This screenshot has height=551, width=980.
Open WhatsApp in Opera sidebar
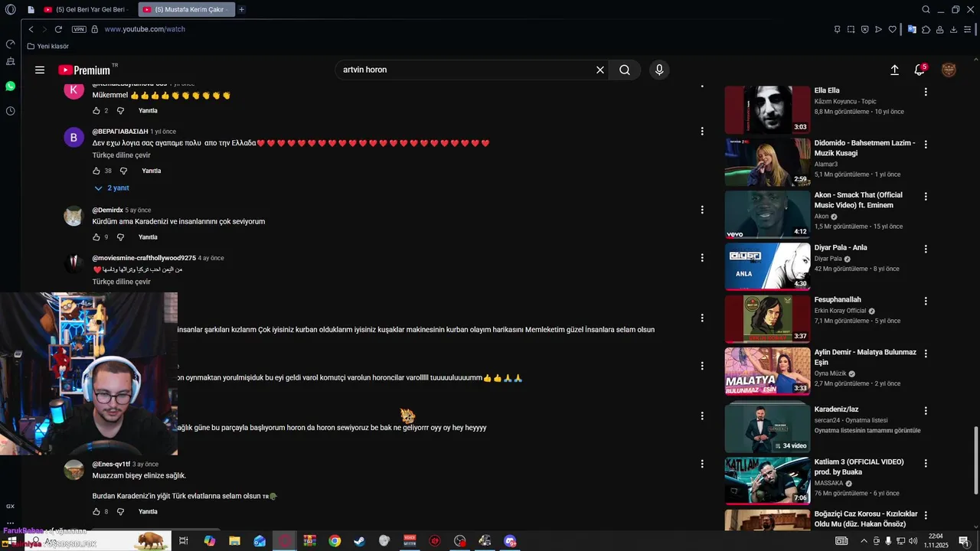[10, 86]
